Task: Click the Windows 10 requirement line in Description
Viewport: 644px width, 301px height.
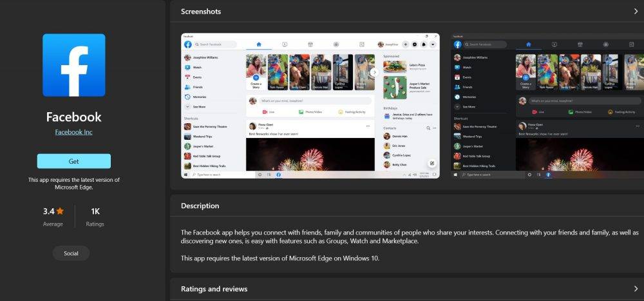Action: coord(280,258)
